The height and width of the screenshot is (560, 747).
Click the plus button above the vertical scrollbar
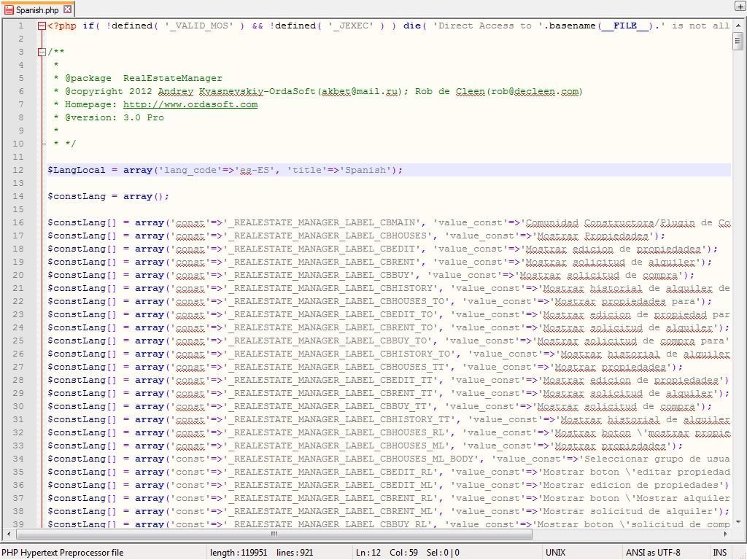coord(740,6)
